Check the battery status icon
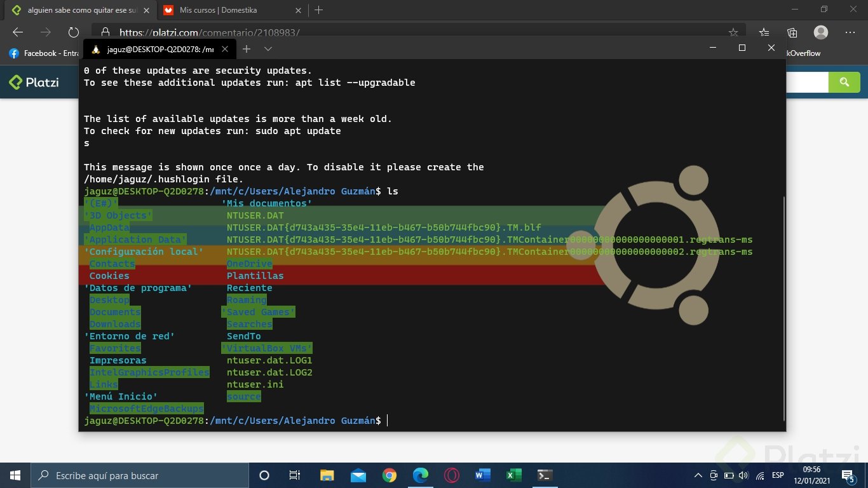The width and height of the screenshot is (868, 488). [728, 475]
